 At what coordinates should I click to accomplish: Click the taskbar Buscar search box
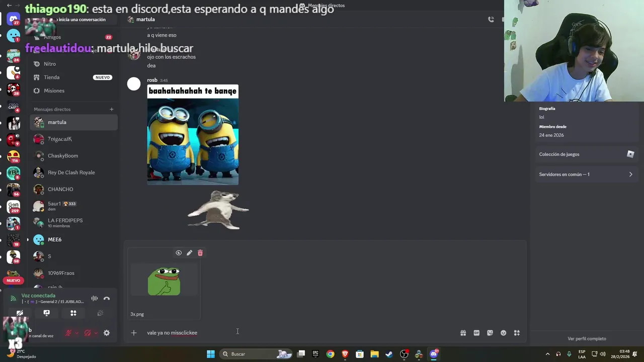coord(256,354)
